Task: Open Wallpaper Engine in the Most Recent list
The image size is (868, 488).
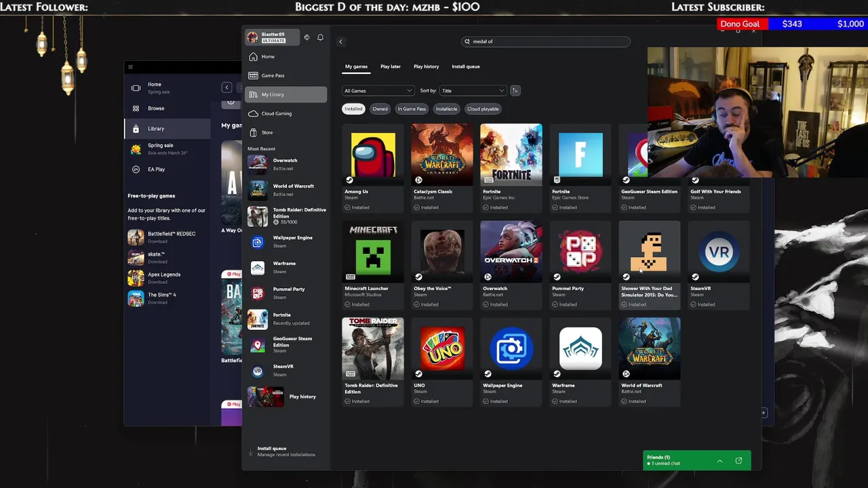Action: [x=286, y=241]
